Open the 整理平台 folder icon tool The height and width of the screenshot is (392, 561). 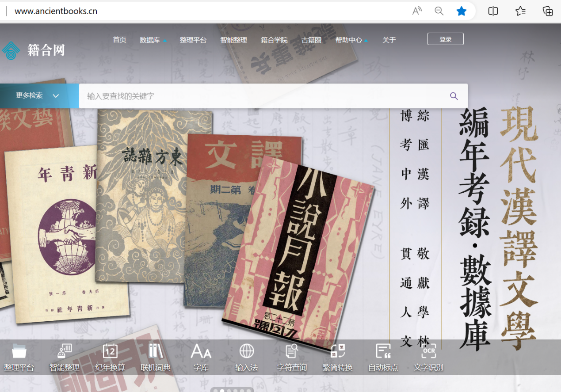point(19,358)
